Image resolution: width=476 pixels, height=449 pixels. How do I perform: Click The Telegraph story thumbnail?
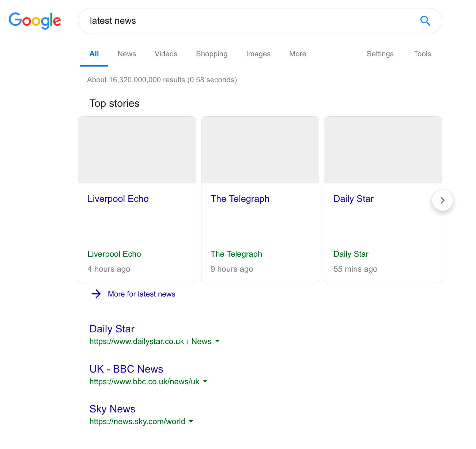(260, 150)
